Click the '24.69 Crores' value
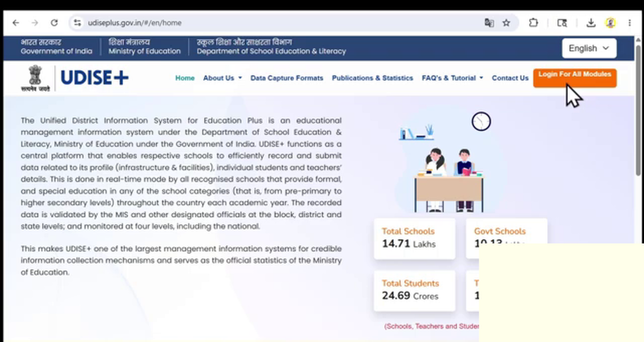The image size is (644, 342). click(x=410, y=296)
